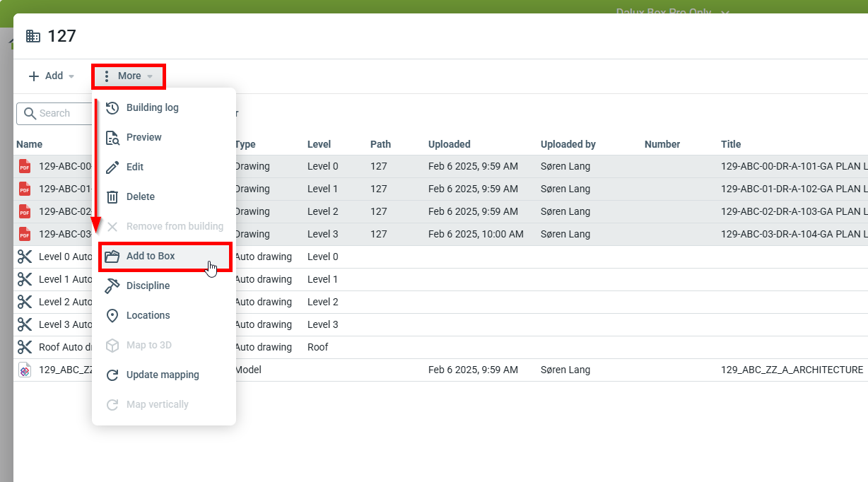This screenshot has width=868, height=482.
Task: Click the Edit pencil icon
Action: (x=112, y=167)
